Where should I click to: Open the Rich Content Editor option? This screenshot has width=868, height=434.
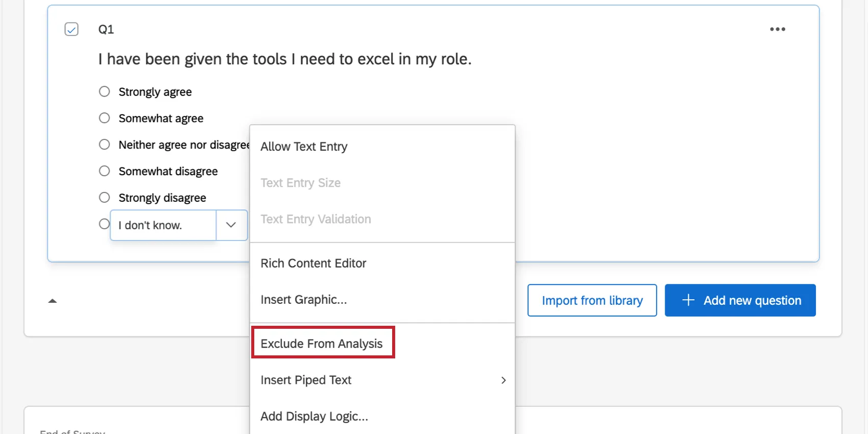pyautogui.click(x=313, y=263)
